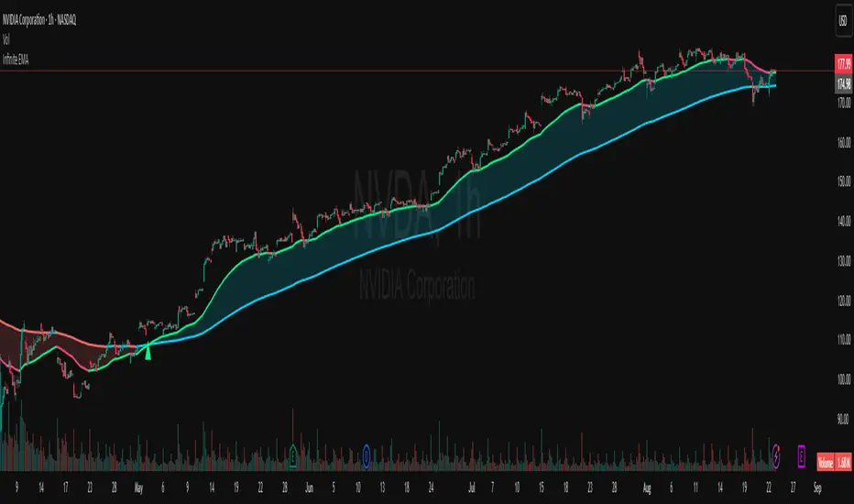854x504 pixels.
Task: Select the Infinite EMA indicator legend
Action: [16, 60]
